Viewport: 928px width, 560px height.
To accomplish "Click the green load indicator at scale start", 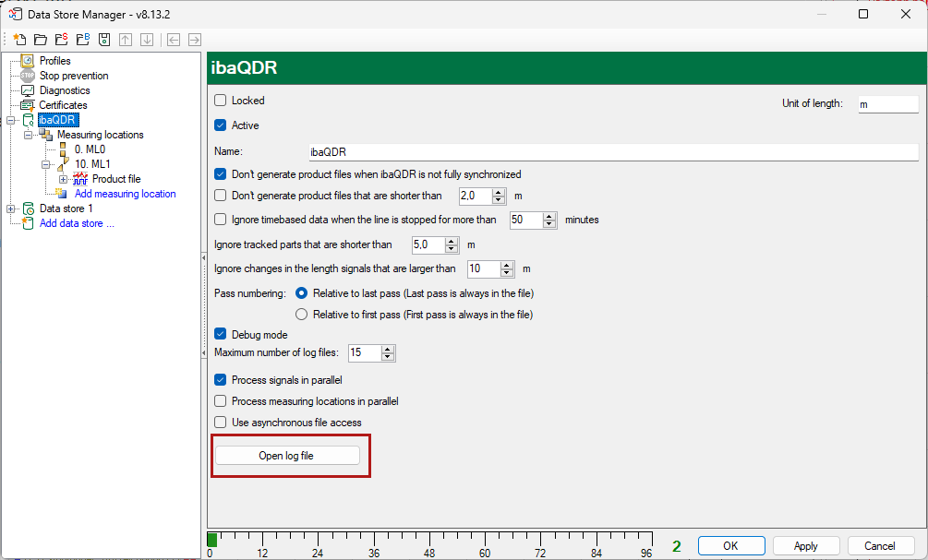I will click(211, 540).
